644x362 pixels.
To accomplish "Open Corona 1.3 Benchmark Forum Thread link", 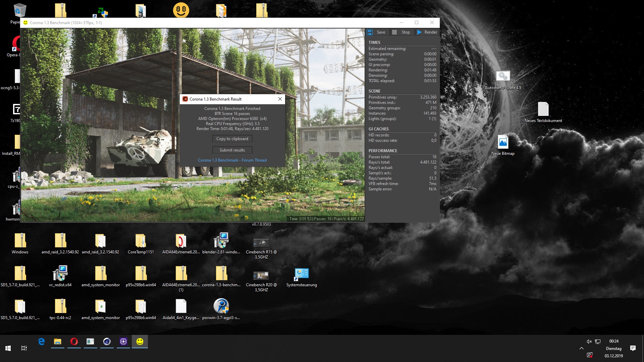I will pos(232,160).
